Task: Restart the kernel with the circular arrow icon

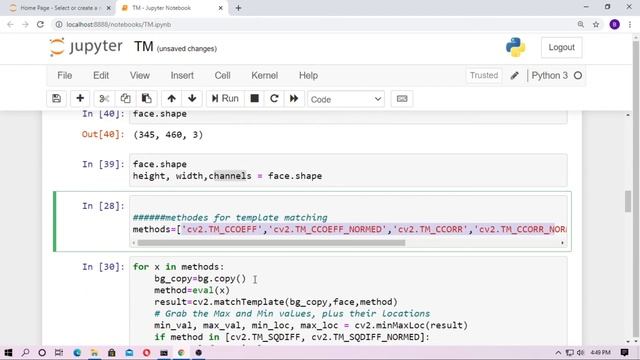Action: (274, 99)
